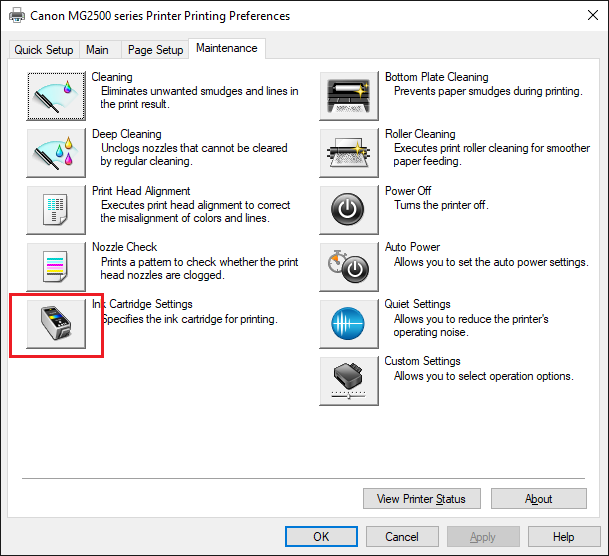Select the Maintenance tab
Viewport: 609px width, 556px height.
click(x=227, y=48)
